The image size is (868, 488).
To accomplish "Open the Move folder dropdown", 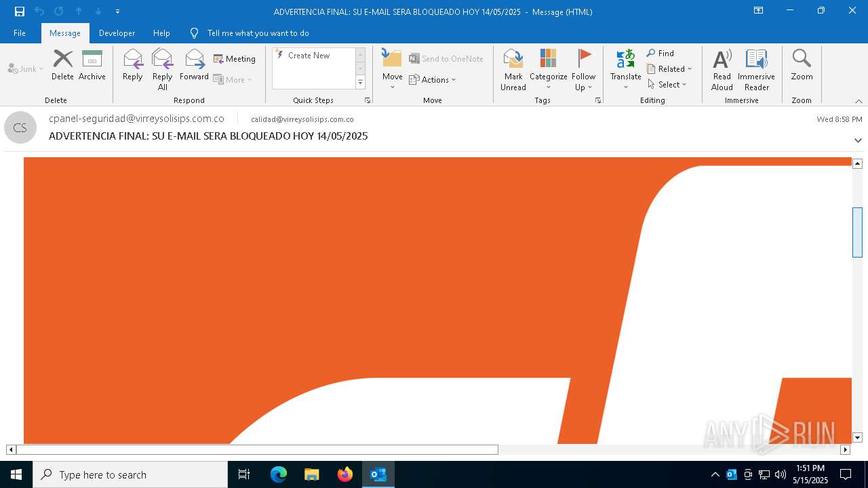I will click(x=392, y=70).
